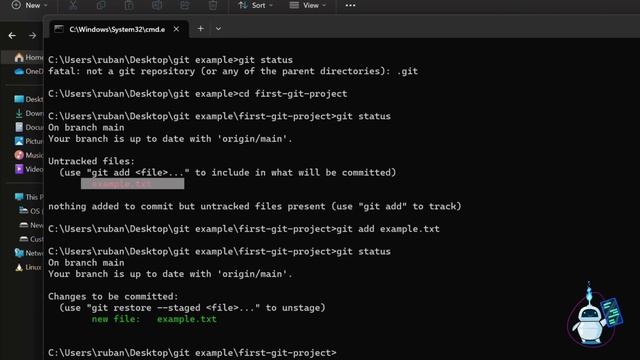
Task: Click the green 'new file: example.txt' line
Action: pos(154,319)
